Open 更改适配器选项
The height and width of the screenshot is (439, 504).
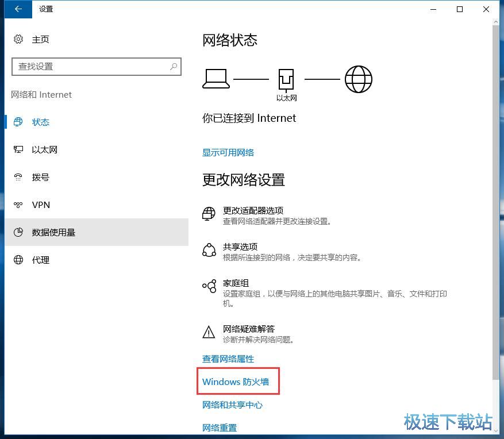[253, 210]
